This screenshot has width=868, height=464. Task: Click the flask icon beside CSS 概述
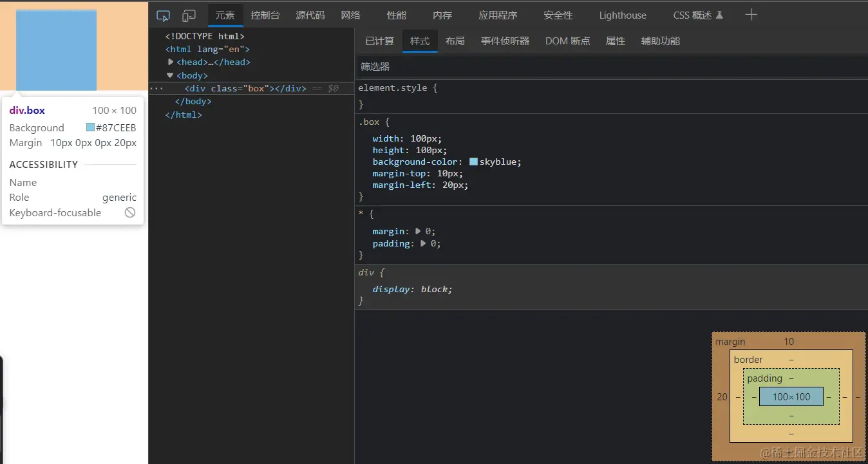[719, 15]
